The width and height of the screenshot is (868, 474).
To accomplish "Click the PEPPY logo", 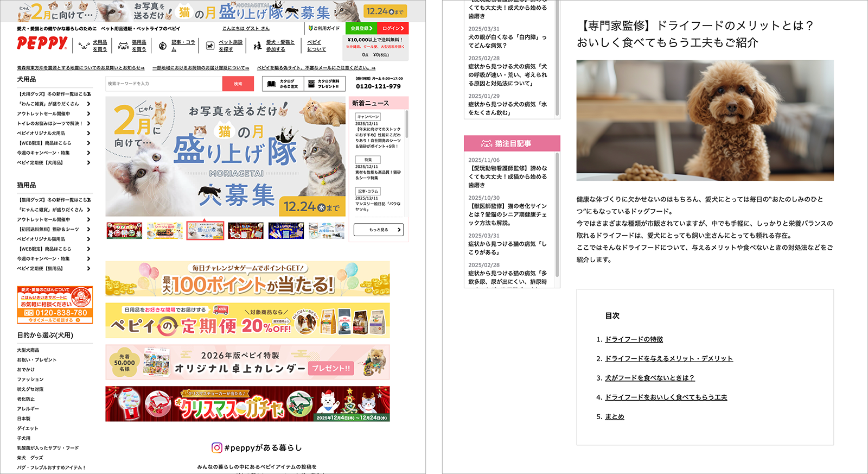I will pyautogui.click(x=42, y=43).
